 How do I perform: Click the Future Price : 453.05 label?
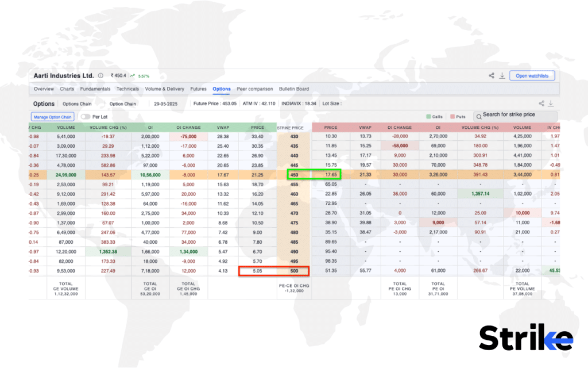pyautogui.click(x=215, y=103)
